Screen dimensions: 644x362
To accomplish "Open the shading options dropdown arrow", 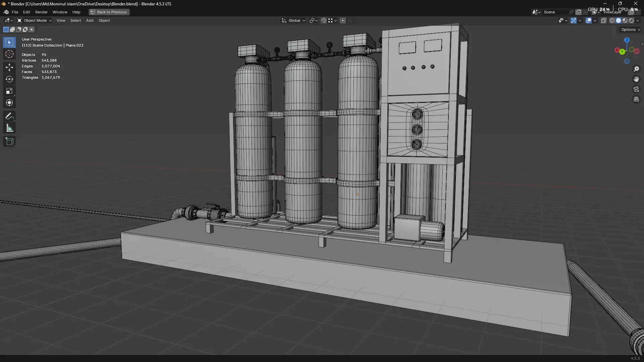I will coord(638,20).
